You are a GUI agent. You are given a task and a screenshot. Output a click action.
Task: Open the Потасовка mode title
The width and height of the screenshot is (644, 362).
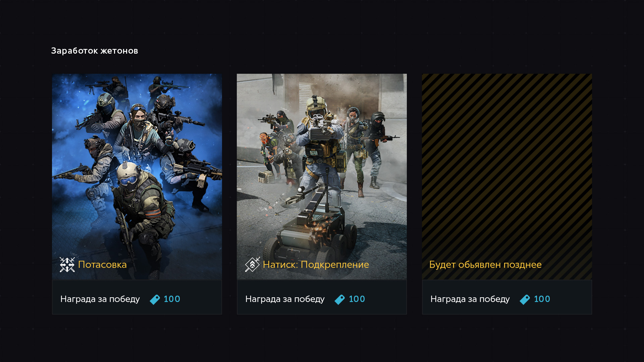point(102,265)
